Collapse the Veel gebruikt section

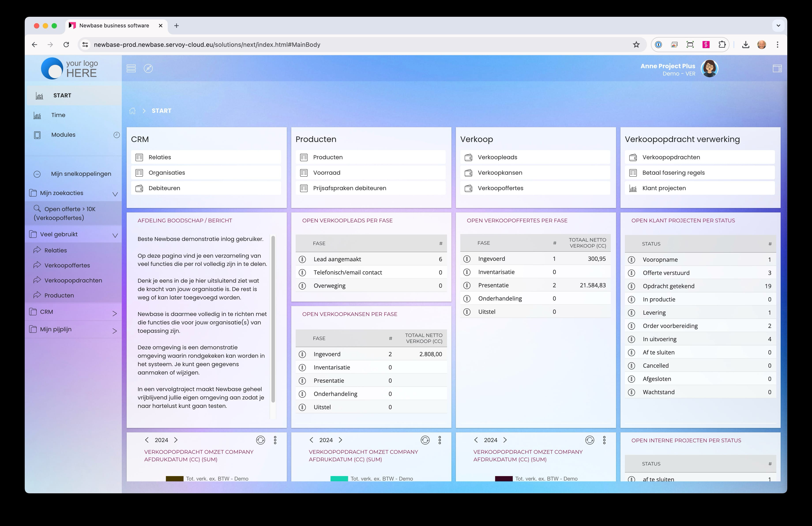(x=115, y=235)
